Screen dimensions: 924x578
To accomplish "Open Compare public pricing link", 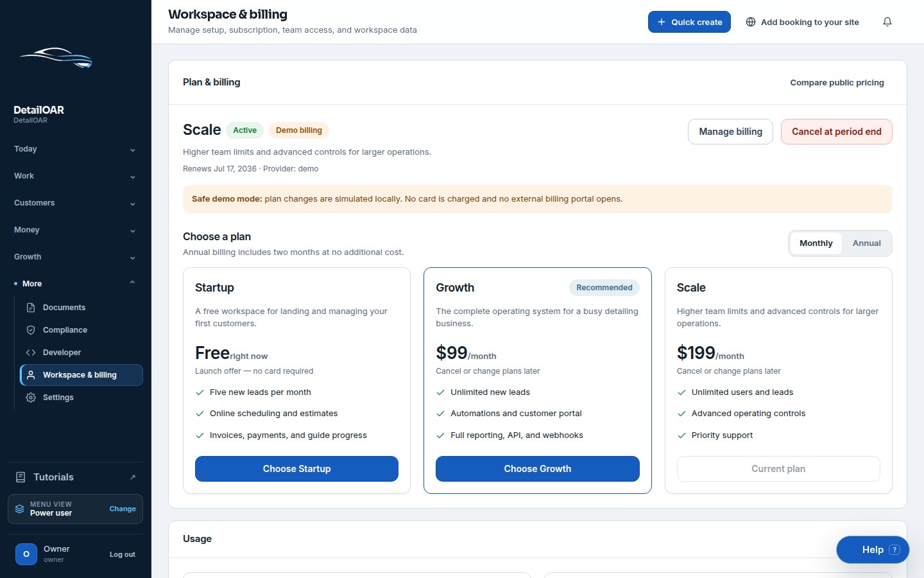I will (x=837, y=83).
